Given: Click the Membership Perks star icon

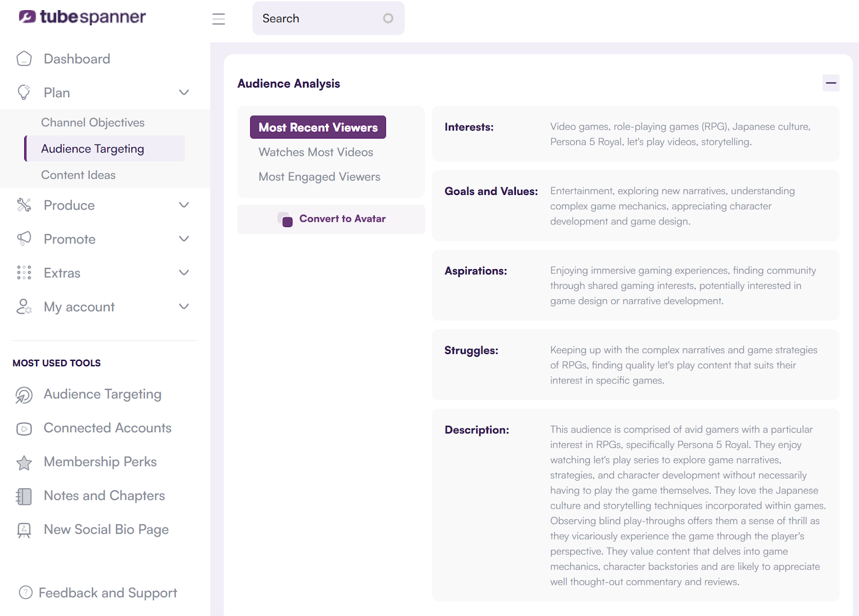Looking at the screenshot, I should (x=24, y=462).
